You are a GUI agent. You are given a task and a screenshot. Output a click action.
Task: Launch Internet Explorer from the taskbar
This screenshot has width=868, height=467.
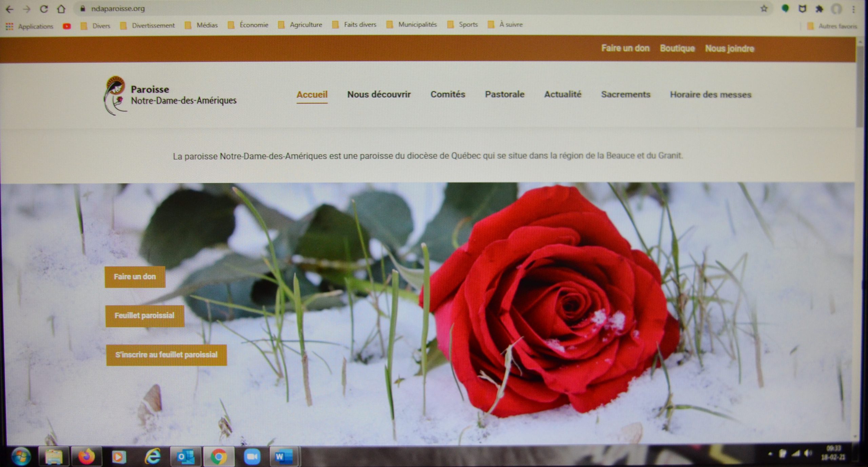(153, 457)
